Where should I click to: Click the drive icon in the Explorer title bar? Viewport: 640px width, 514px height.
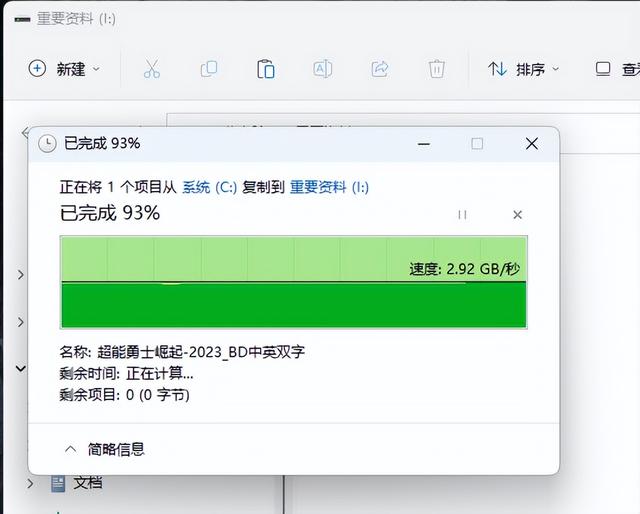22,19
